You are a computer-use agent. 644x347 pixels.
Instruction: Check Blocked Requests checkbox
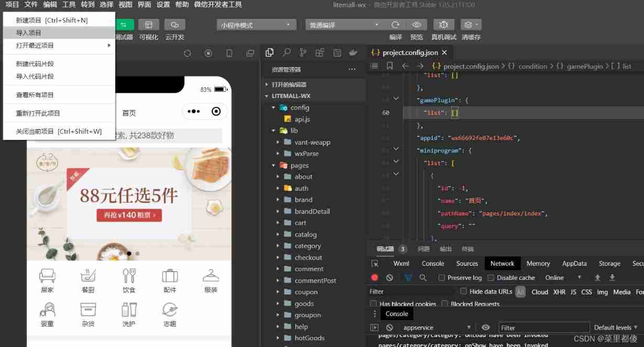(x=444, y=304)
